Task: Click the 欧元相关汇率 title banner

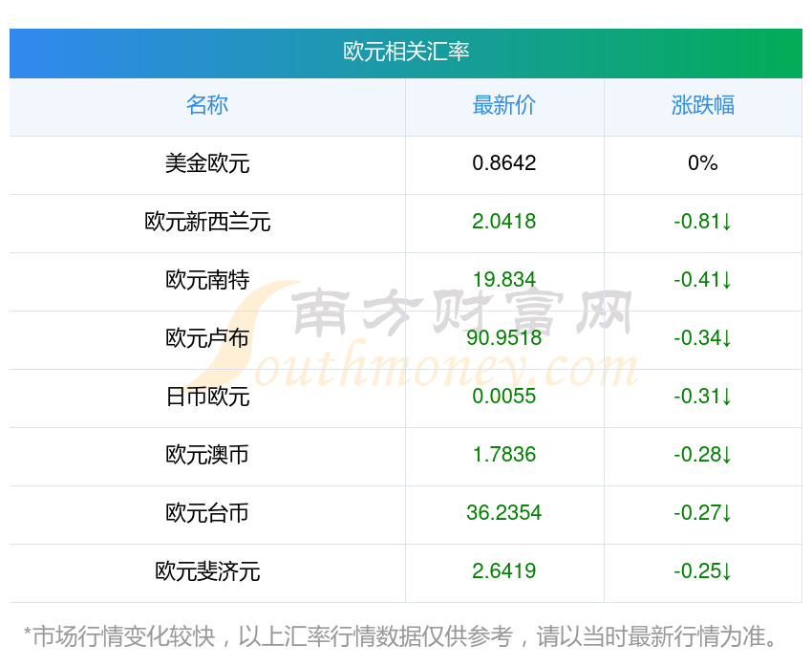Action: 406,52
